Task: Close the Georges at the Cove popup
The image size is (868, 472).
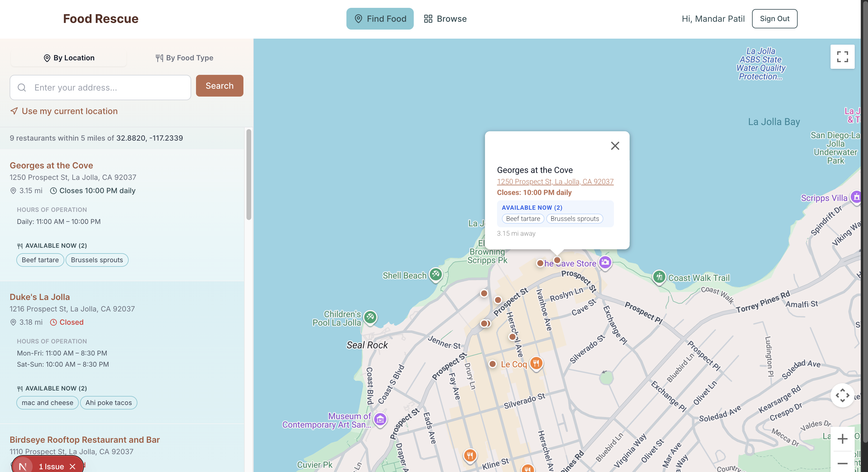Action: point(615,146)
